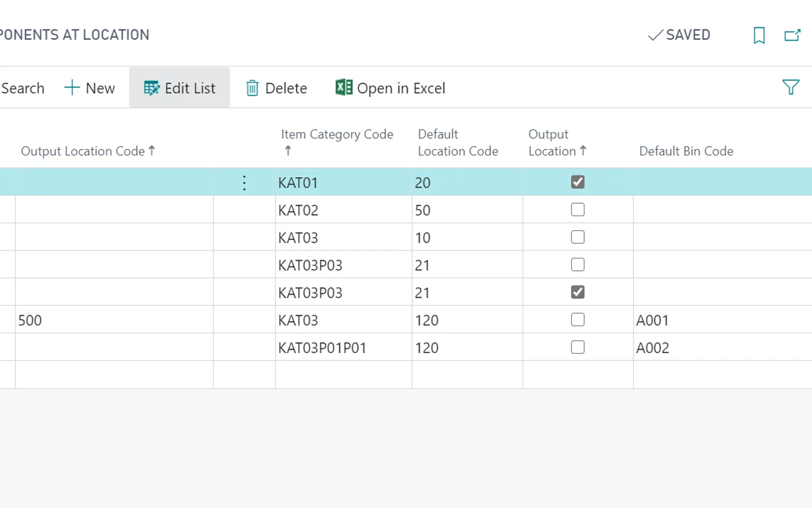The image size is (812, 508).
Task: Click the empty Default Bin Code cell for KAT02
Action: (723, 210)
